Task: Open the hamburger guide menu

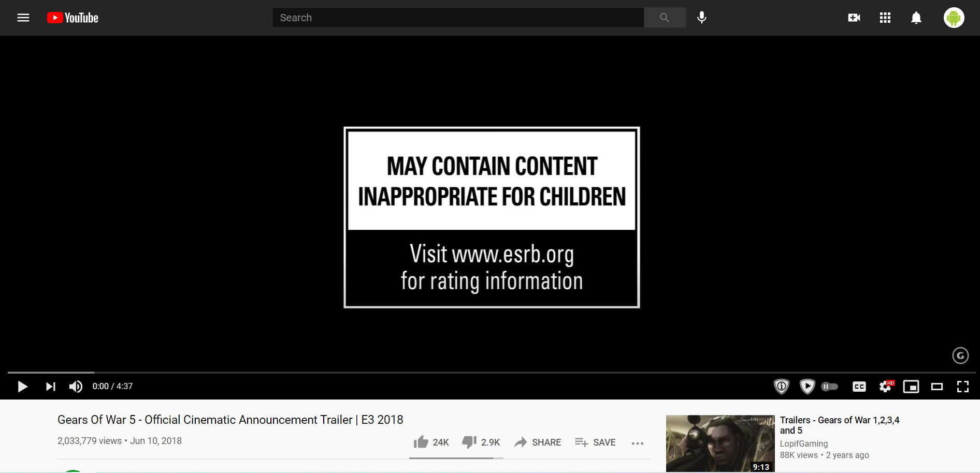Action: tap(23, 18)
